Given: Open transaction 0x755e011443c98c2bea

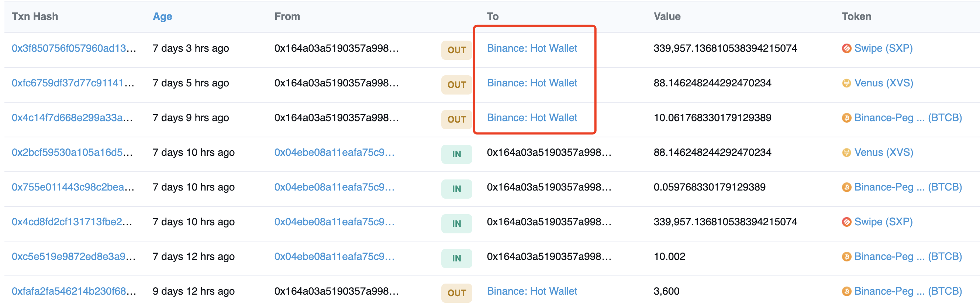Looking at the screenshot, I should tap(73, 187).
